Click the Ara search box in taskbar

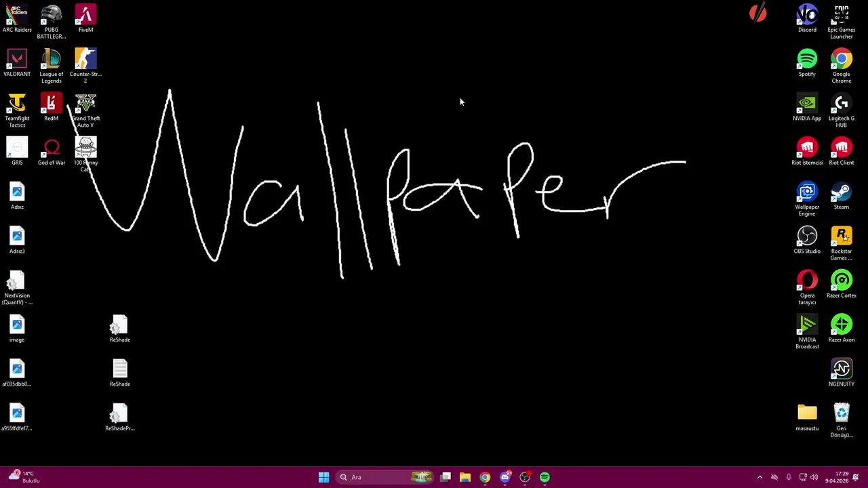click(384, 477)
